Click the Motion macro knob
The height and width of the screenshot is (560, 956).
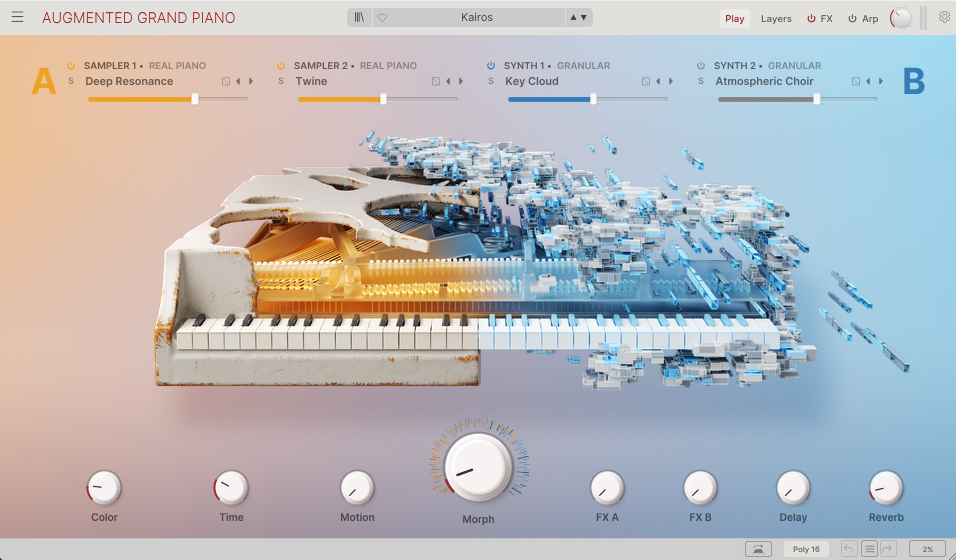coord(357,488)
